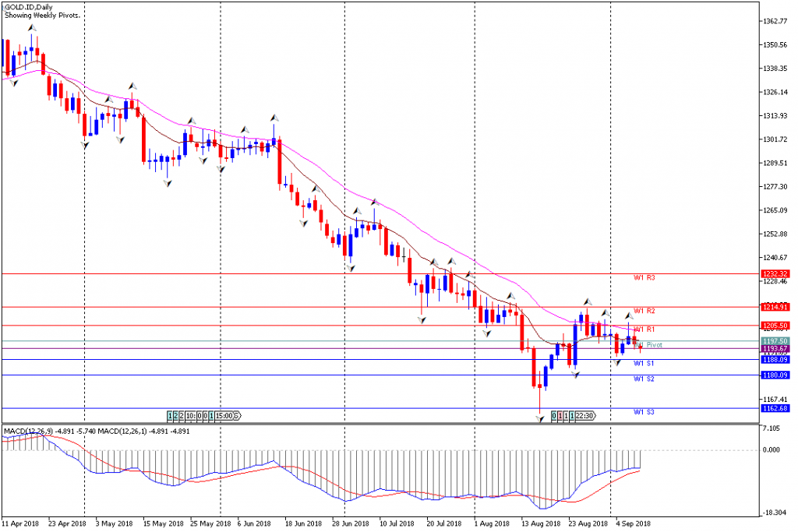Viewport: 798px width, 532px height.
Task: Select the 1205.50 price tag
Action: coord(775,325)
